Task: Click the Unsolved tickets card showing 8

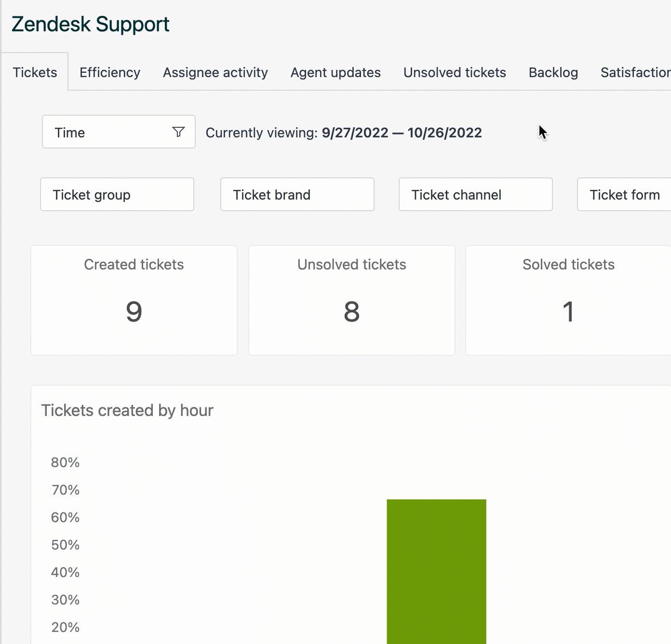Action: click(x=352, y=300)
